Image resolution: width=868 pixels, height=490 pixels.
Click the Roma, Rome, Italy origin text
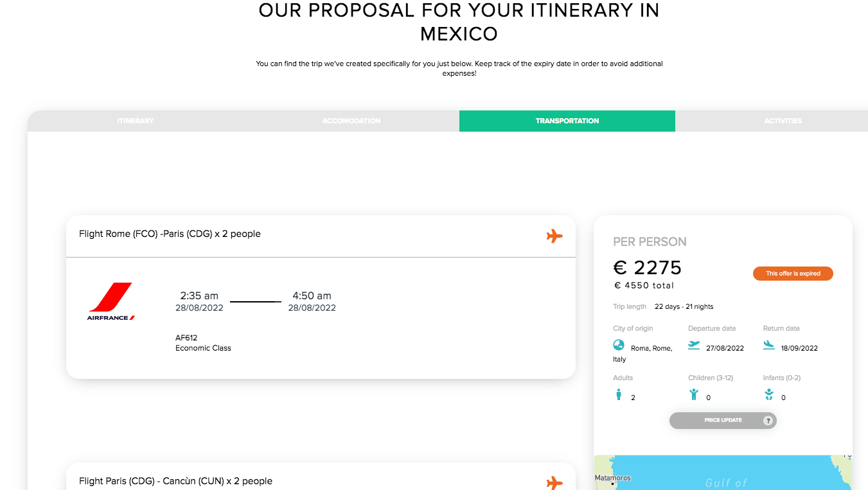[x=643, y=353]
